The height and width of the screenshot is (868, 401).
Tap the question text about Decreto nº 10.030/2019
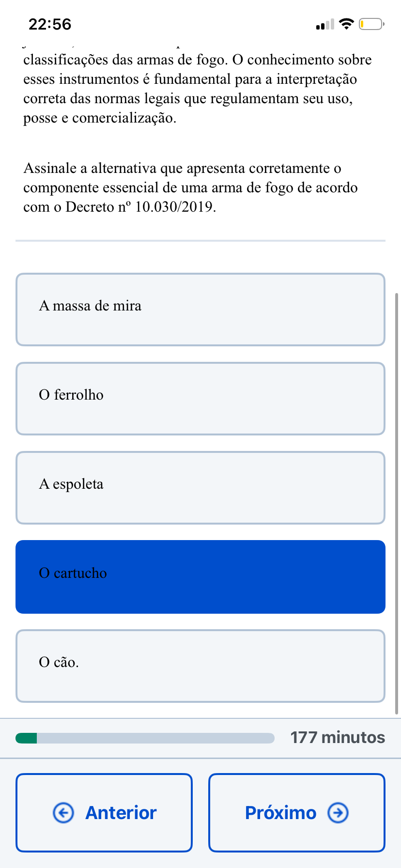tap(191, 187)
